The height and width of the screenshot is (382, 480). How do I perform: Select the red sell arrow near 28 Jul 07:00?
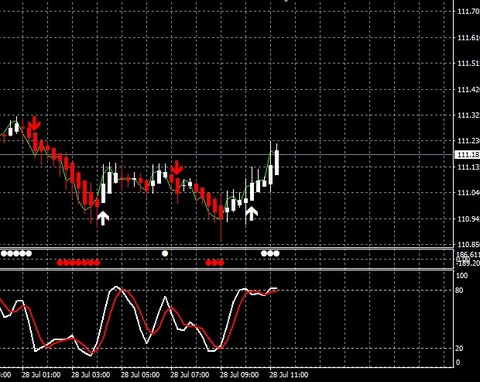click(x=177, y=167)
